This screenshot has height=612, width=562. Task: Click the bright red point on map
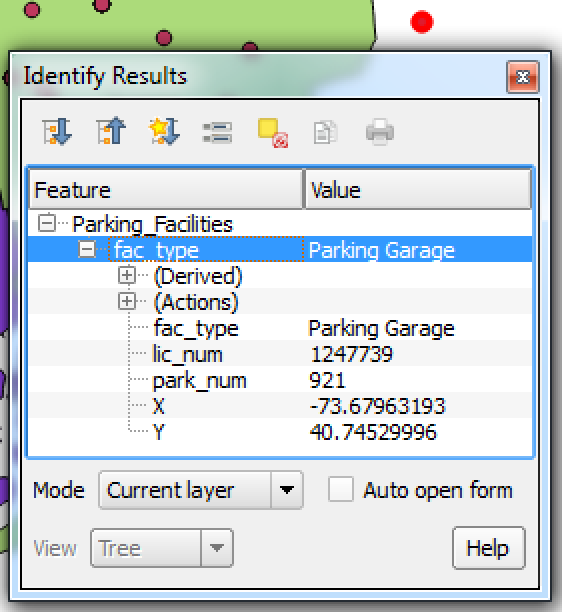[422, 22]
